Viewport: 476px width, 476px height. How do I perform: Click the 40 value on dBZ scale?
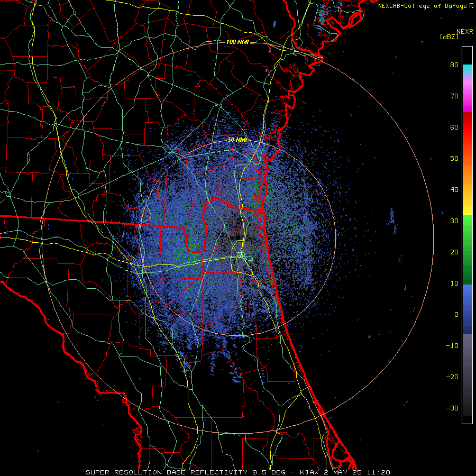[x=454, y=190]
